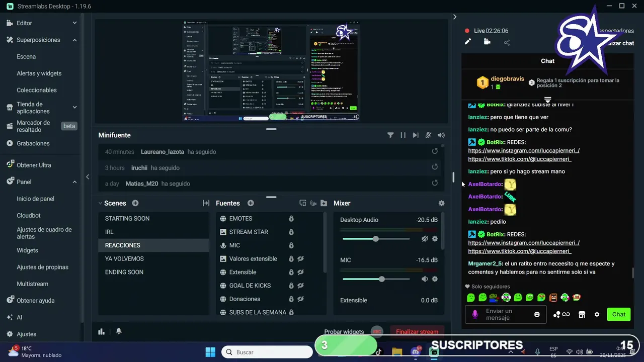Add a new source in Fuentes
Screen dimensions: 644x362
251,203
